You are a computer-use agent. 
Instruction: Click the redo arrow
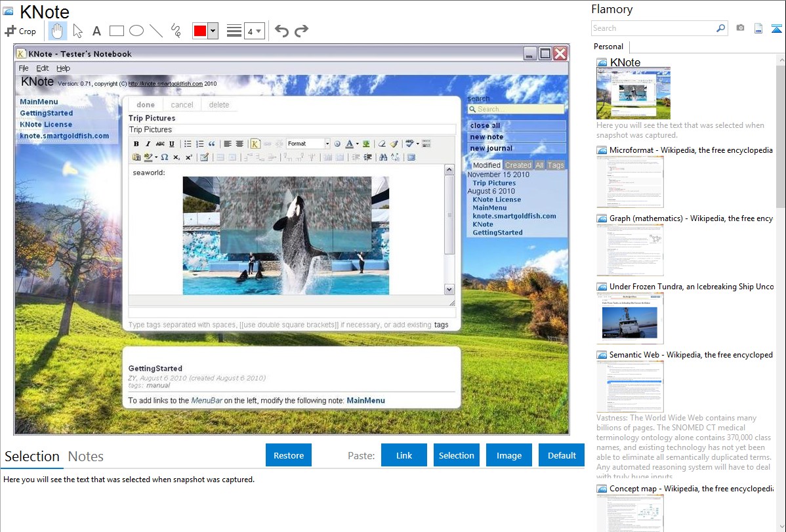(301, 31)
